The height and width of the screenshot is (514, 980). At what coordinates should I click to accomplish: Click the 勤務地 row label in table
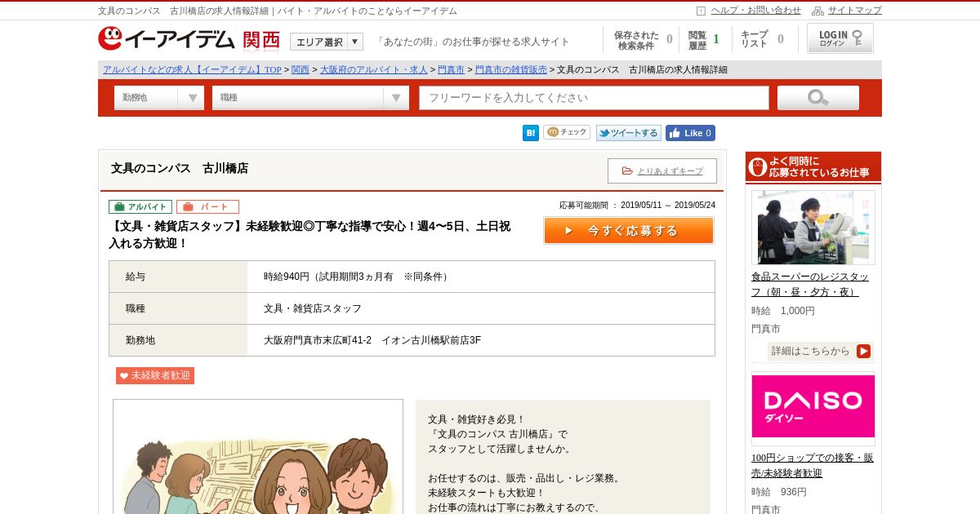coord(140,340)
